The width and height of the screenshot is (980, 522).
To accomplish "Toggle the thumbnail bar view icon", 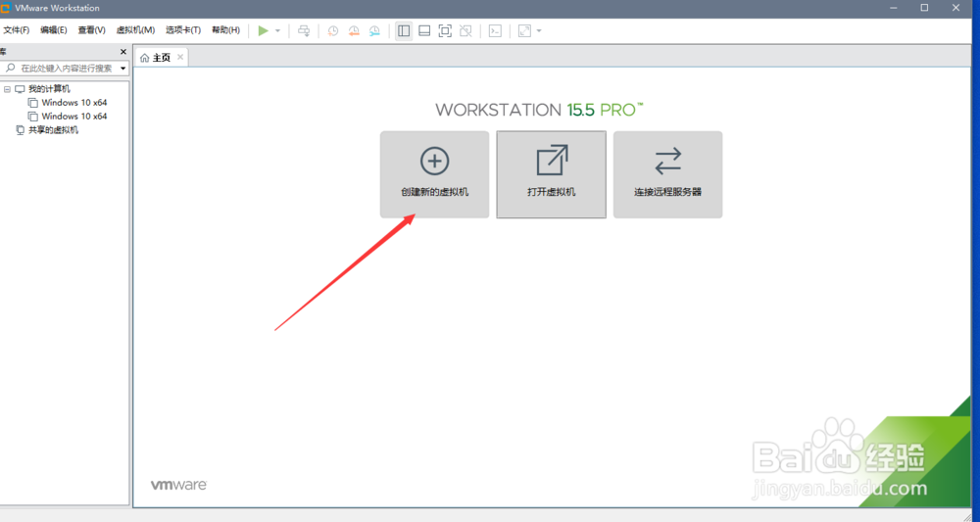I will 424,30.
